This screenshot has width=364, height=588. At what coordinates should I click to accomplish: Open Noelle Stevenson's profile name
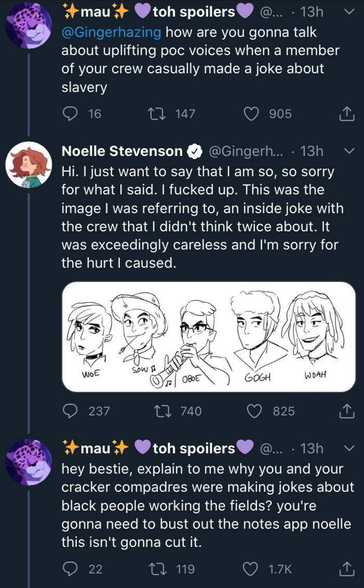tap(122, 151)
